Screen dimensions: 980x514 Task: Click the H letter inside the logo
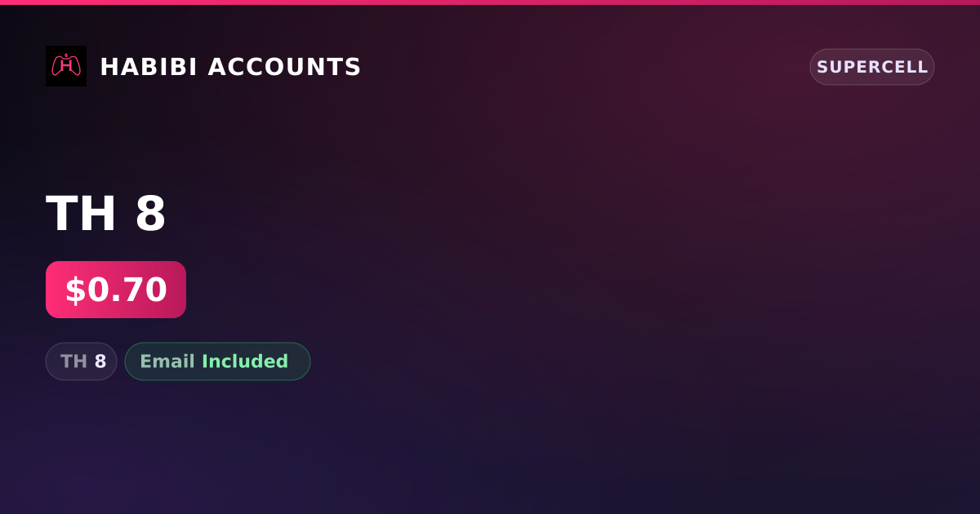pyautogui.click(x=66, y=66)
